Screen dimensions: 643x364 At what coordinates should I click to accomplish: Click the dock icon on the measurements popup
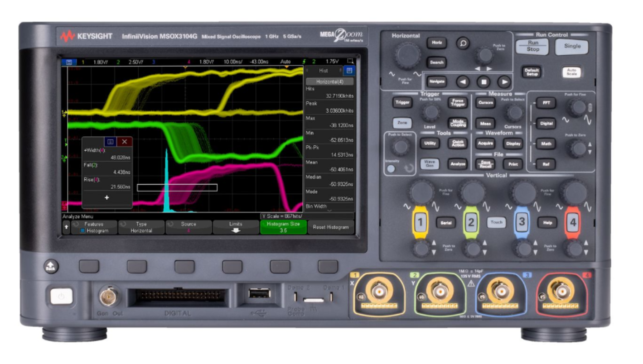pos(111,142)
